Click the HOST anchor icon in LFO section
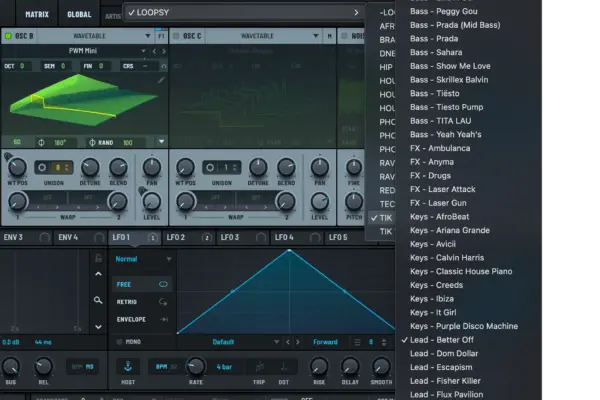Screen dimensions: 600x400 point(127,367)
